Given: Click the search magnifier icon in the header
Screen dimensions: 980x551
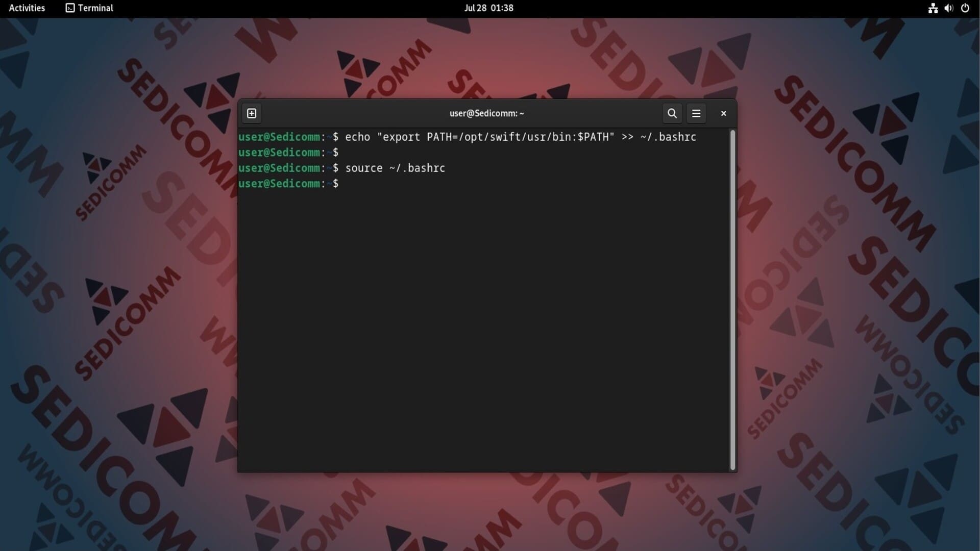Looking at the screenshot, I should pyautogui.click(x=672, y=113).
